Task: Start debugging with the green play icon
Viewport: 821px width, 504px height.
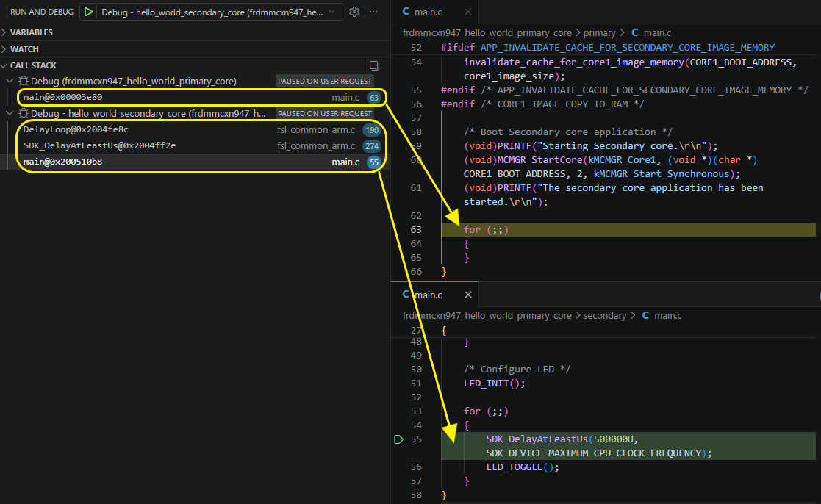Action: pyautogui.click(x=88, y=12)
